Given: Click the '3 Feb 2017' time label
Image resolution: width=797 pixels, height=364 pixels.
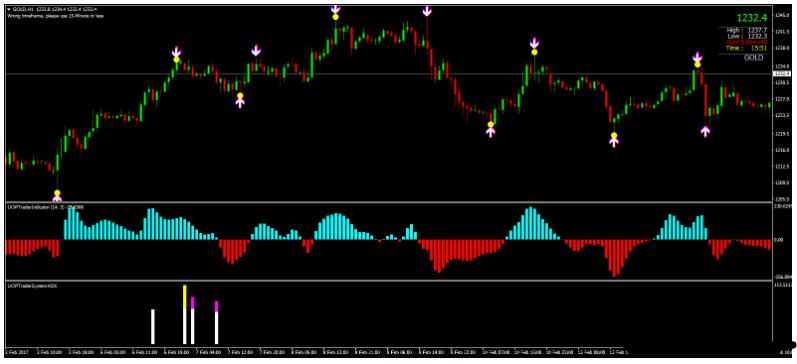Looking at the screenshot, I should pos(16,351).
